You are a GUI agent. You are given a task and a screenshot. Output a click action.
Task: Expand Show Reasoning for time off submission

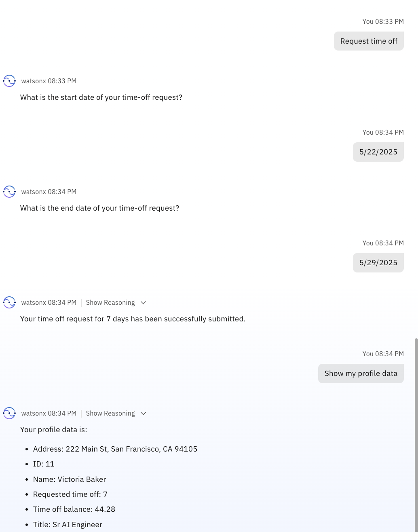(x=110, y=302)
